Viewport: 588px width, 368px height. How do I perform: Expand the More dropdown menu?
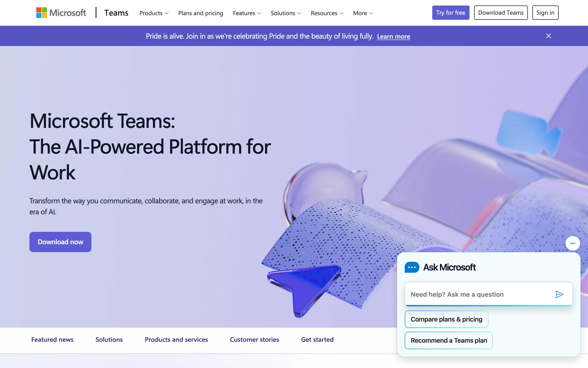[363, 13]
